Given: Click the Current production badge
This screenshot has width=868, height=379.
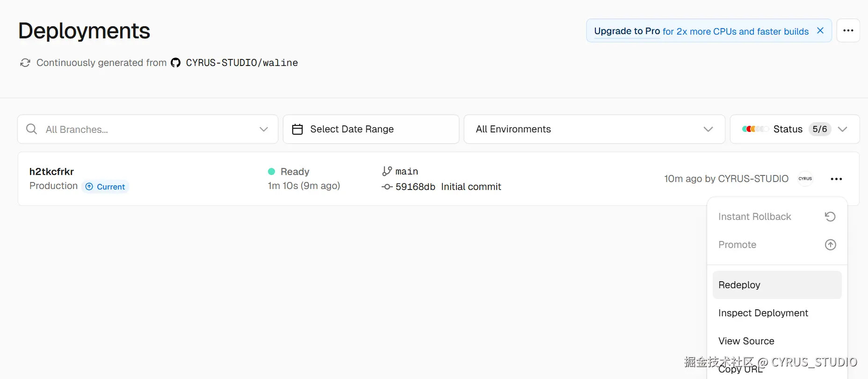Looking at the screenshot, I should click(x=105, y=187).
